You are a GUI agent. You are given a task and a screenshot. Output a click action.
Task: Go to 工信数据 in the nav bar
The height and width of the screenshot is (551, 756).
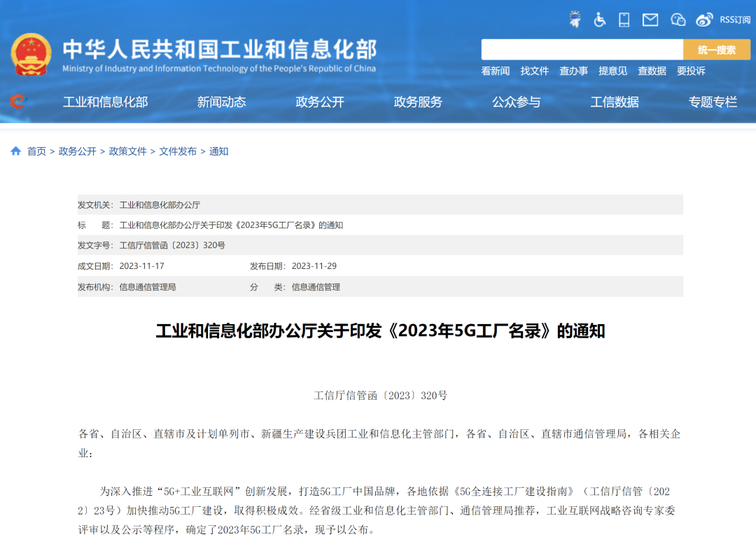(615, 102)
